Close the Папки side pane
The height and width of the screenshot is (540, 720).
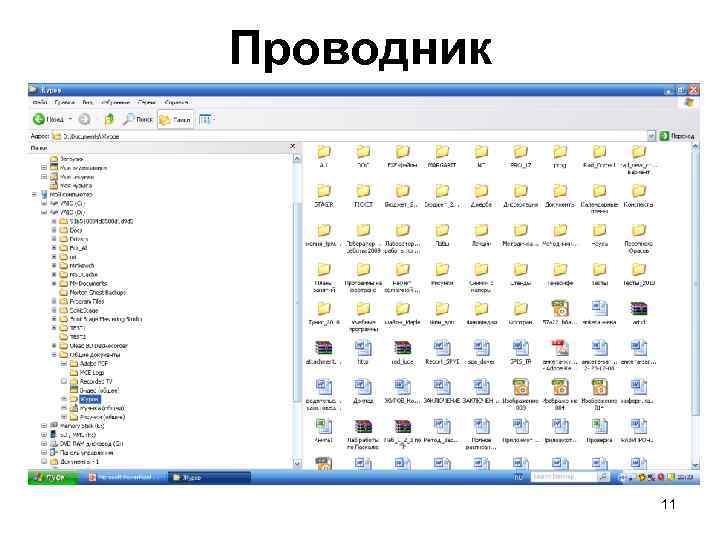tap(292, 146)
